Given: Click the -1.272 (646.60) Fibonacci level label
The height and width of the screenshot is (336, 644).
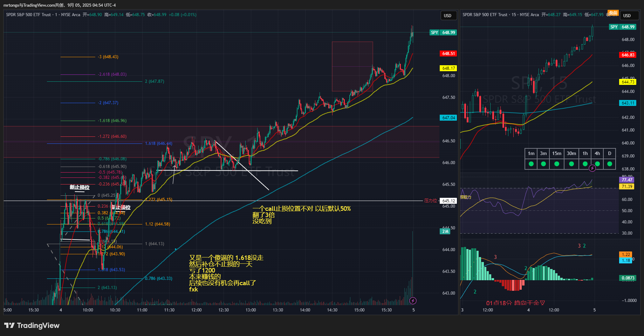Looking at the screenshot, I should coord(112,136).
